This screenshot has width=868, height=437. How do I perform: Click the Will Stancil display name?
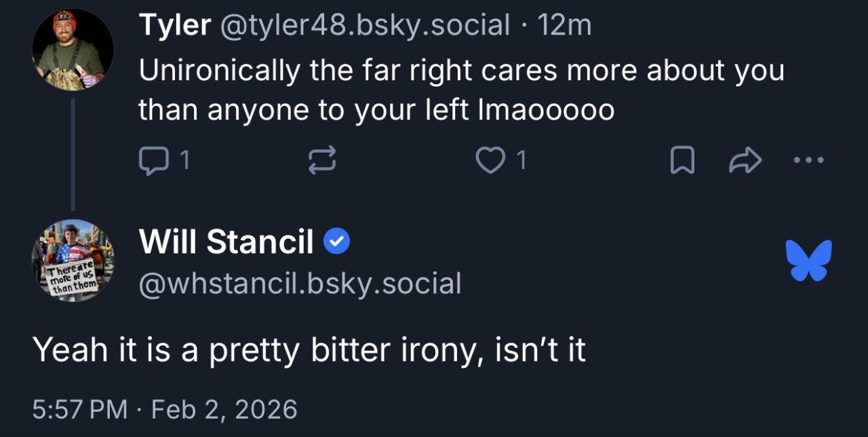tap(226, 242)
